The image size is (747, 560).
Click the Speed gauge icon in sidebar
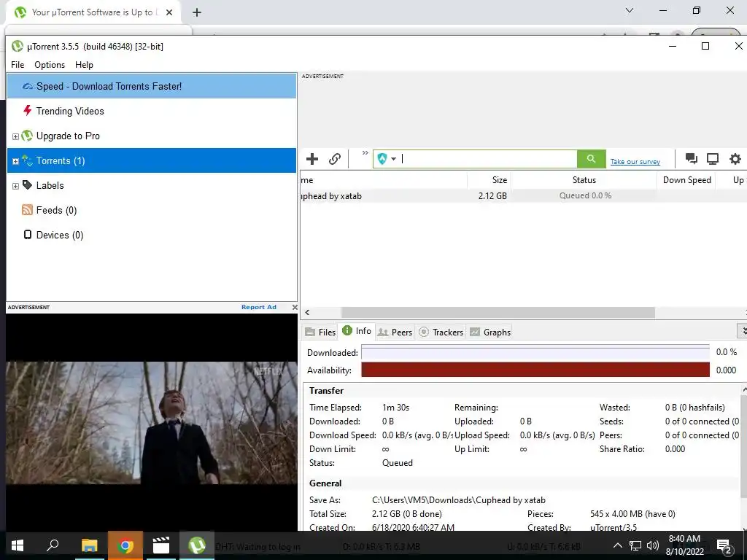[28, 86]
